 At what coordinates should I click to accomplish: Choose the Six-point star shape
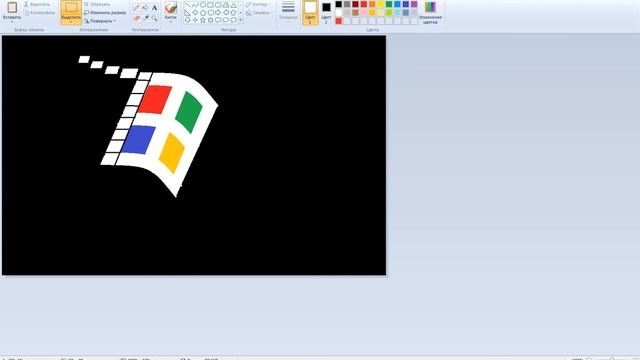(x=210, y=20)
